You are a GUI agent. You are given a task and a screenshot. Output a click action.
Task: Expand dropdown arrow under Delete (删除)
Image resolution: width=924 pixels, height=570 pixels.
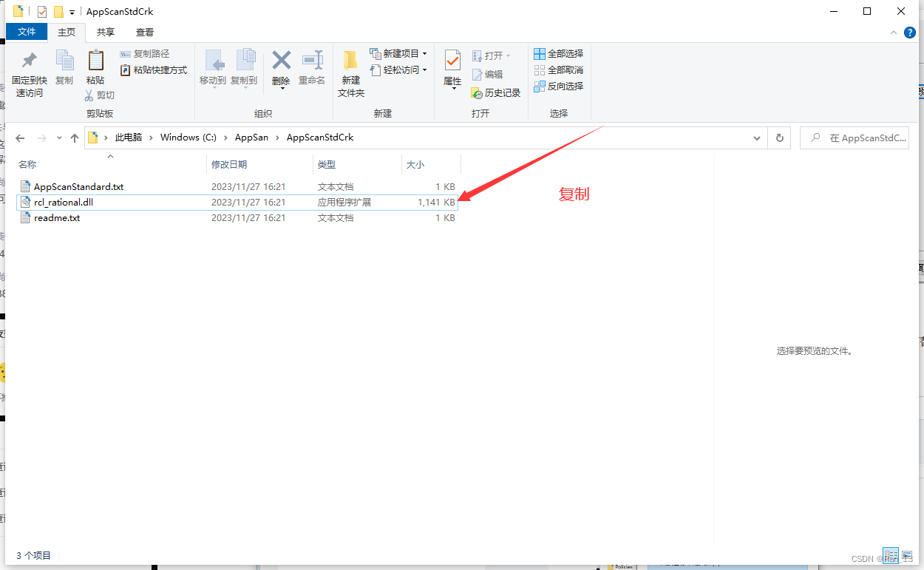[281, 88]
